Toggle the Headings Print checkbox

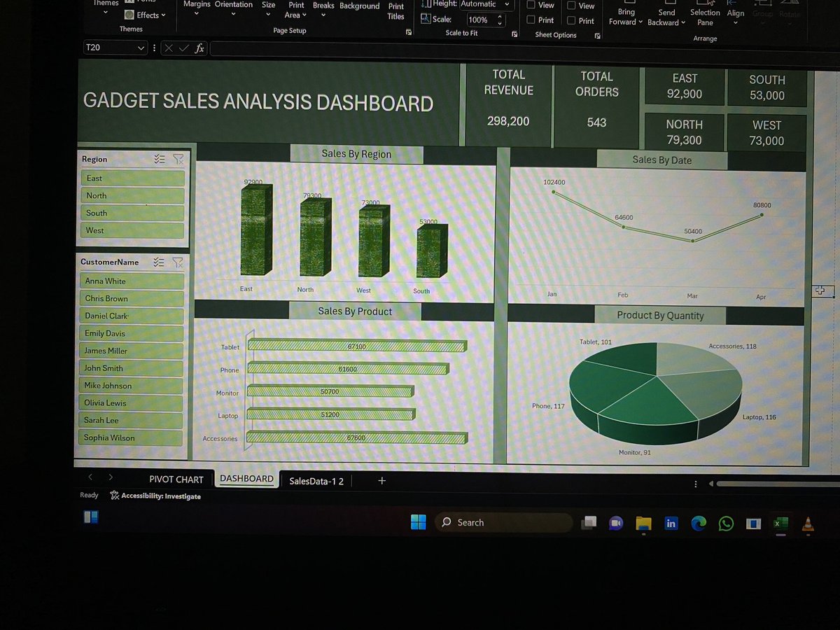tap(571, 21)
